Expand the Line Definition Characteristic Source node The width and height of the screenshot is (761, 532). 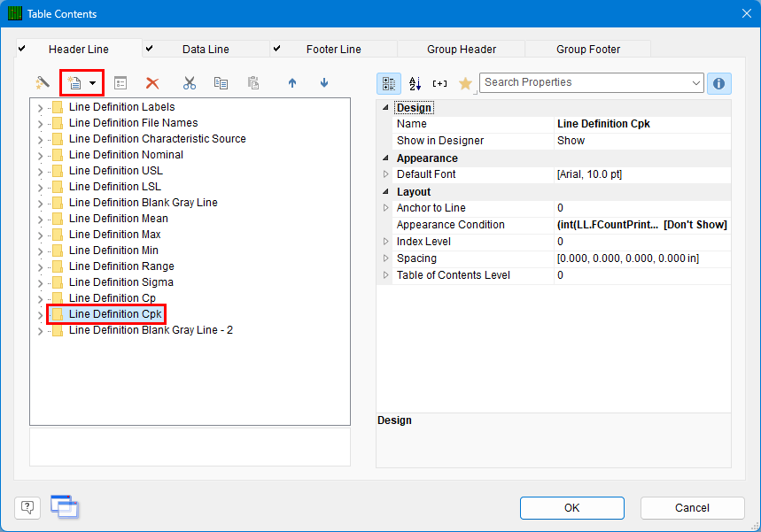click(x=40, y=140)
